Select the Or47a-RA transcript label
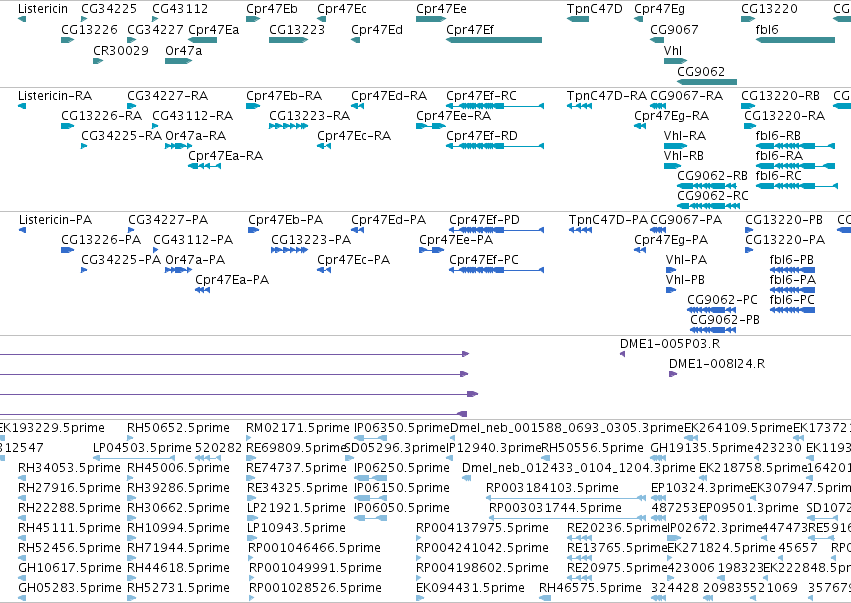 (x=195, y=136)
